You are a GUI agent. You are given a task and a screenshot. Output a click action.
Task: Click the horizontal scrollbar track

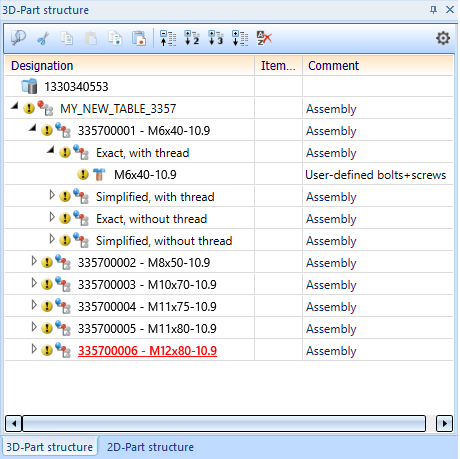click(x=224, y=423)
